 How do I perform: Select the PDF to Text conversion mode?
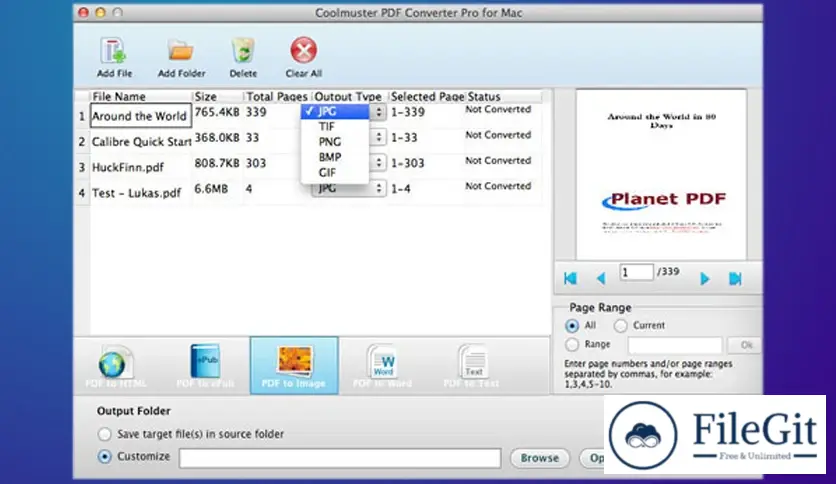point(471,366)
